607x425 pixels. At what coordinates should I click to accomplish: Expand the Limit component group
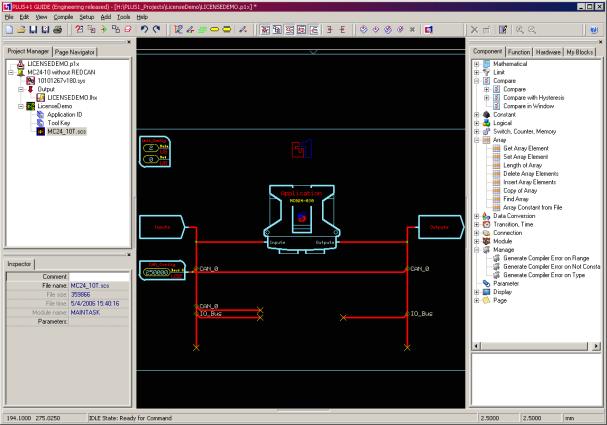pos(477,72)
